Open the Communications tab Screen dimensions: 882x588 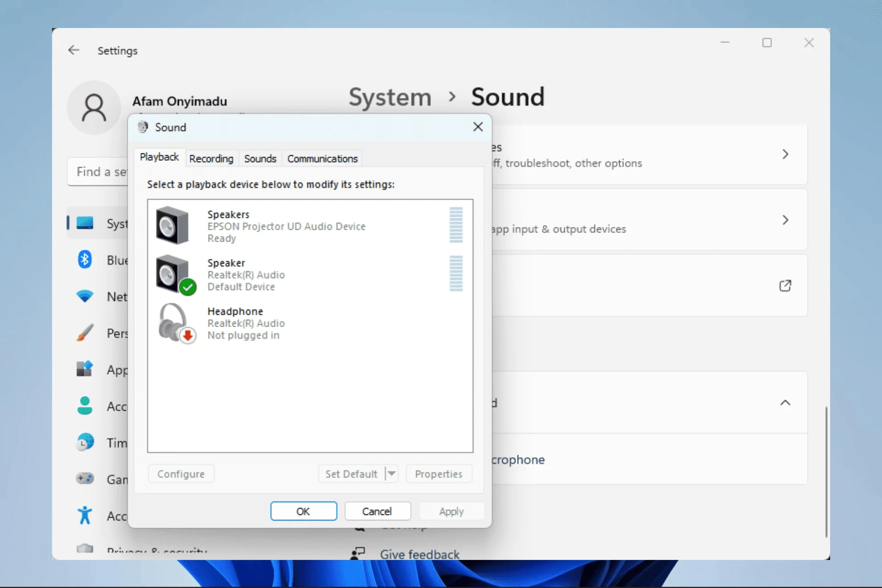tap(322, 158)
